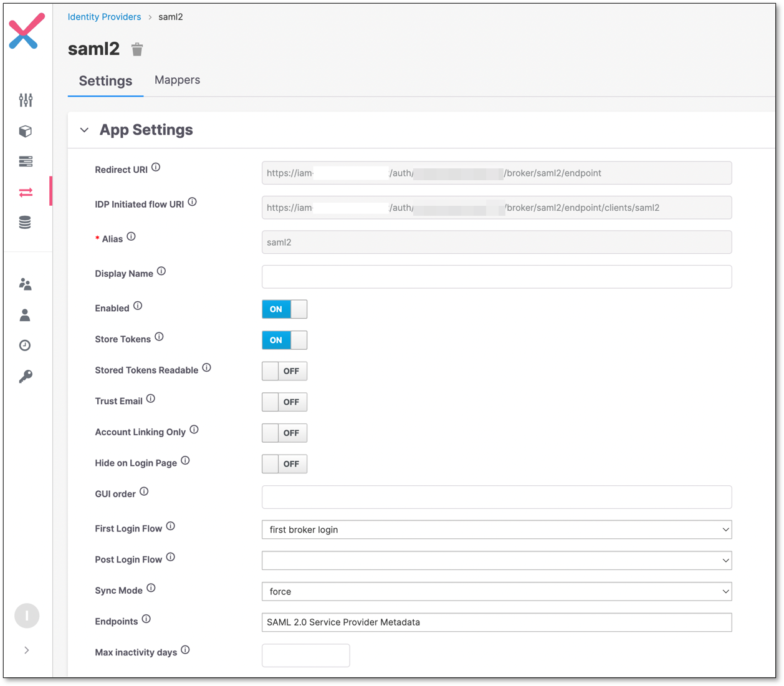Expand the sidebar with the chevron arrow

(x=27, y=650)
